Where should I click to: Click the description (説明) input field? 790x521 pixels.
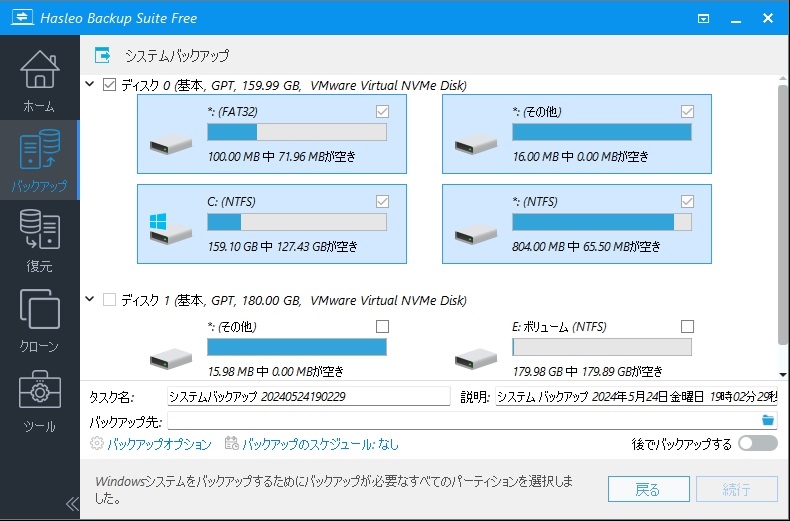636,397
